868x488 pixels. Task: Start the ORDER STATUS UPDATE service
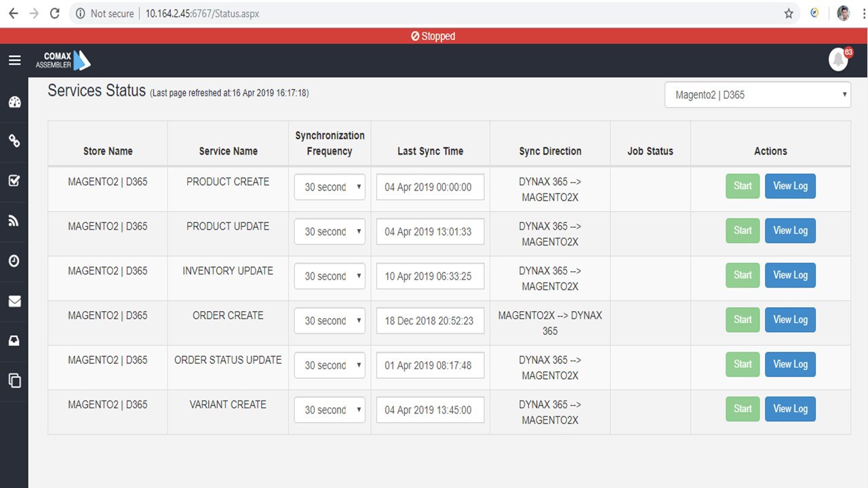click(x=743, y=365)
